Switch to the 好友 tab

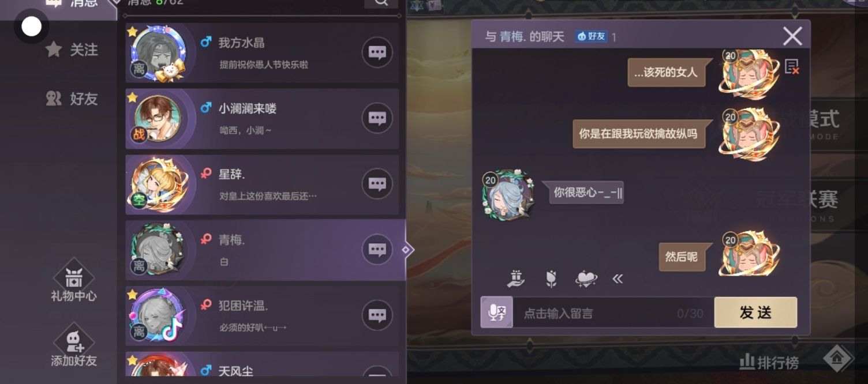pyautogui.click(x=72, y=99)
